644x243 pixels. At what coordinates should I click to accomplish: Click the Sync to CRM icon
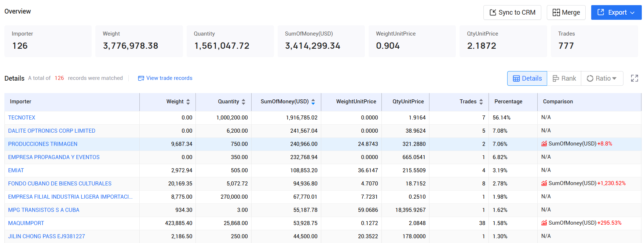click(493, 12)
